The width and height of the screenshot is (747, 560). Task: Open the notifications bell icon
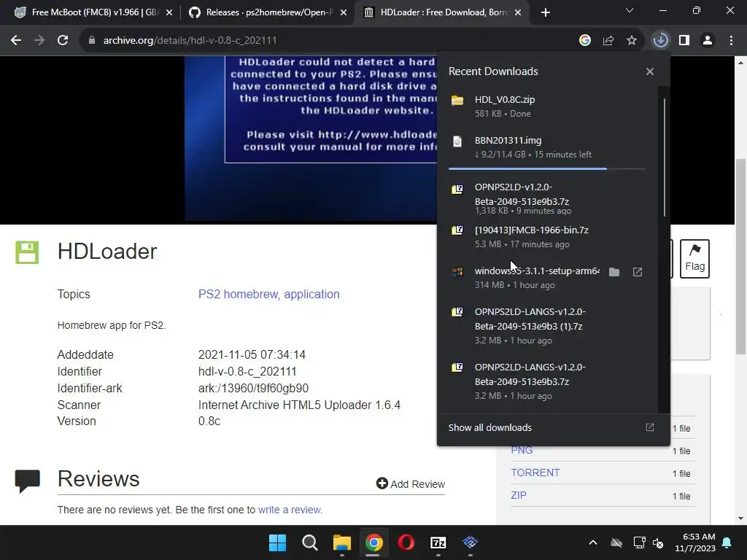tap(727, 542)
